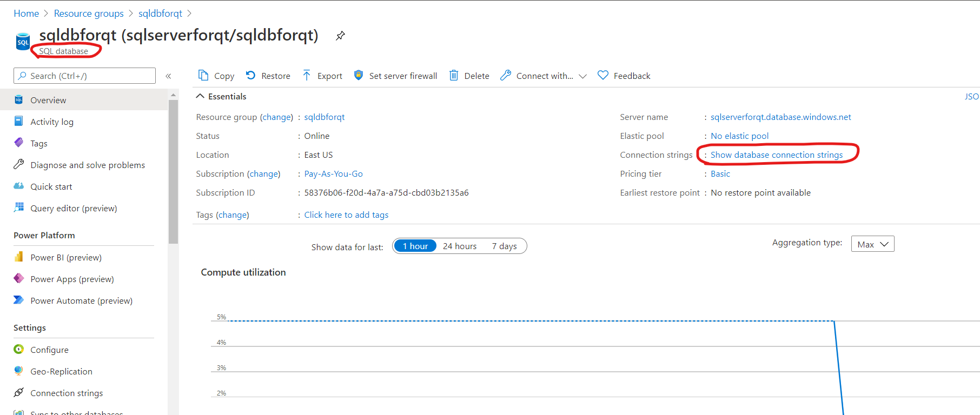
Task: Open the Pay-As-You-Go subscription link
Action: 333,173
